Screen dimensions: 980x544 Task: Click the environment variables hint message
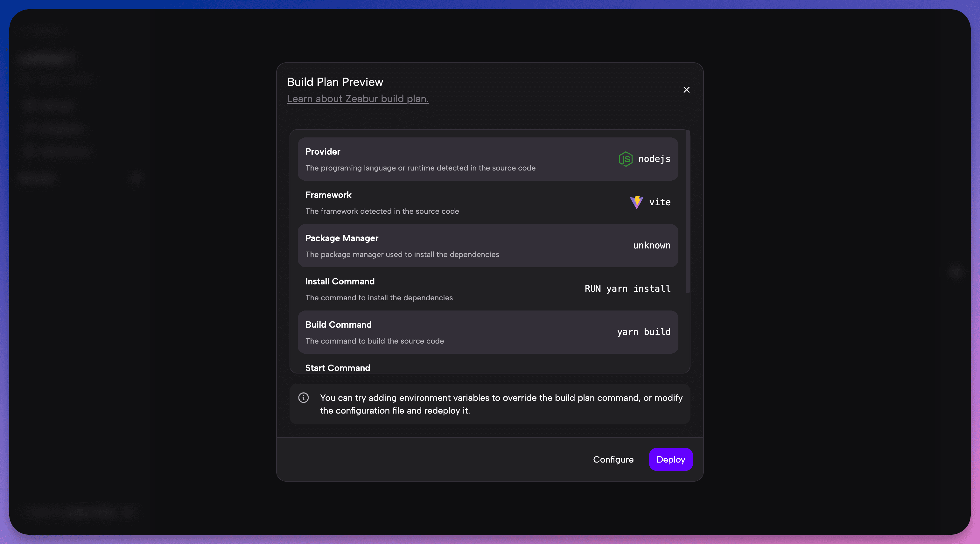point(501,404)
